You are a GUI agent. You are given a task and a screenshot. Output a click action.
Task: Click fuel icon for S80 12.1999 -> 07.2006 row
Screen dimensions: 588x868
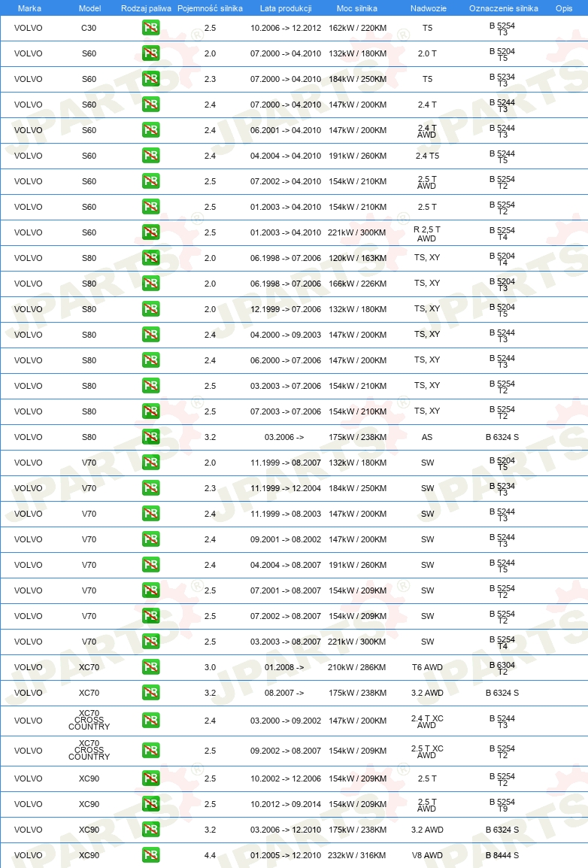pyautogui.click(x=150, y=309)
